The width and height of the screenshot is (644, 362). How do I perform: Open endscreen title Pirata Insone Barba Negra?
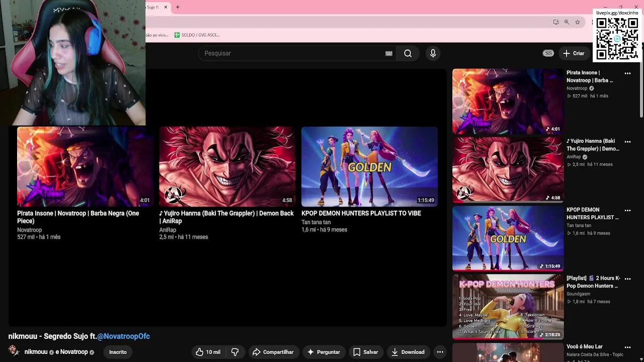point(78,217)
